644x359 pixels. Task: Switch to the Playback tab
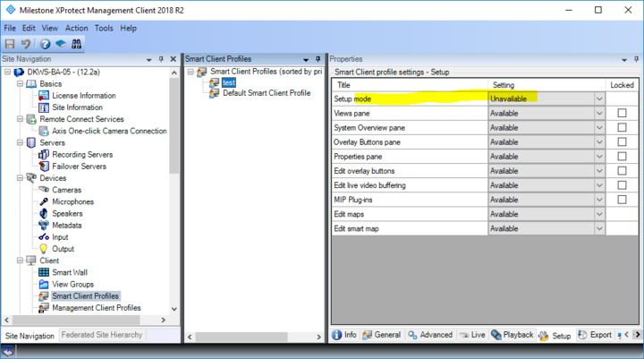[513, 335]
